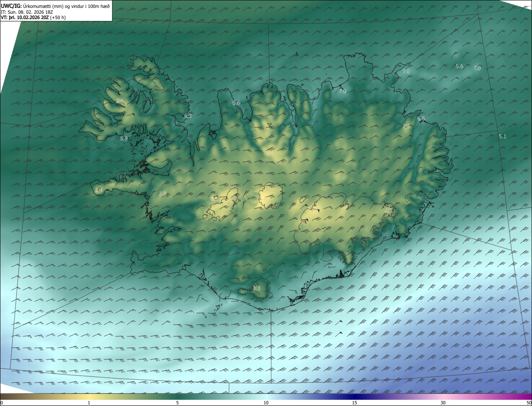Select the 3.3 precipitation value label
The image size is (532, 406).
pyautogui.click(x=256, y=288)
